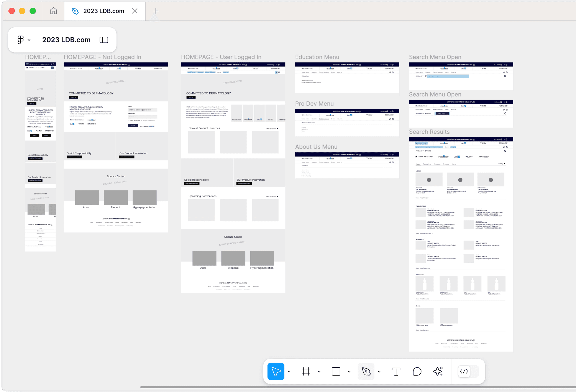Image resolution: width=576 pixels, height=392 pixels.
Task: Select the Move tool in toolbar
Action: tap(276, 371)
